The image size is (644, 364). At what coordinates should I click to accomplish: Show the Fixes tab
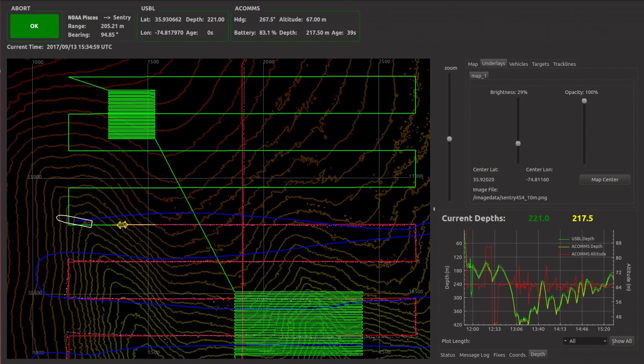click(x=499, y=355)
